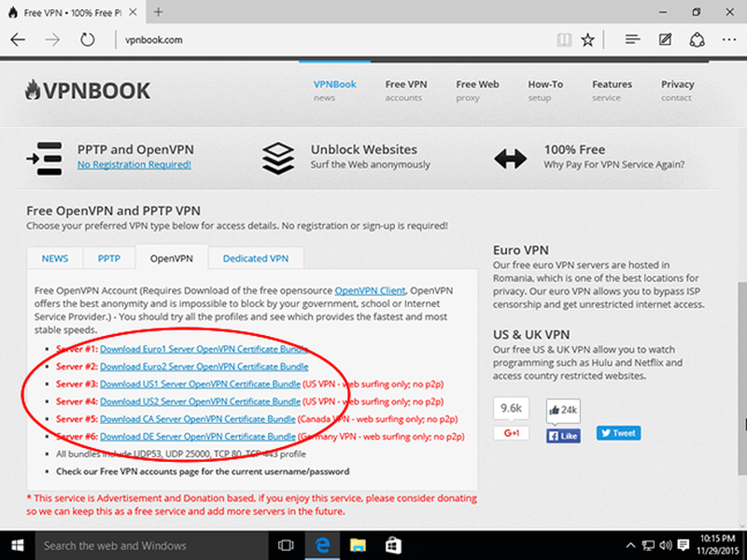Click the Tweet button
This screenshot has height=560, width=747.
617,433
